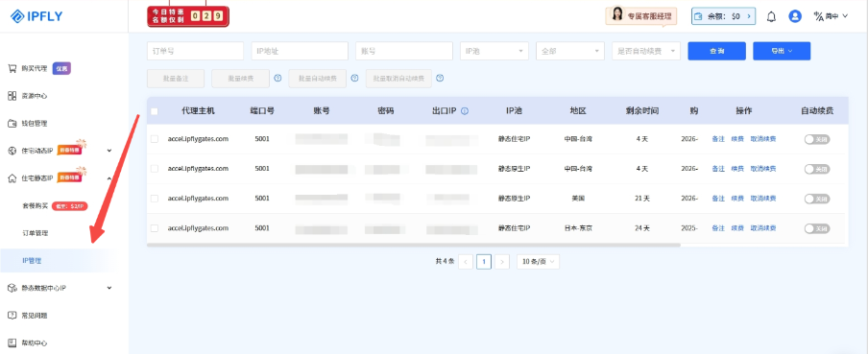Click the IPFLY logo

(36, 16)
